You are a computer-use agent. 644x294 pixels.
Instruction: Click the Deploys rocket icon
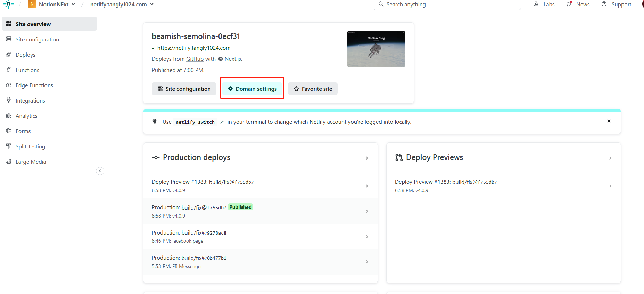pos(9,54)
